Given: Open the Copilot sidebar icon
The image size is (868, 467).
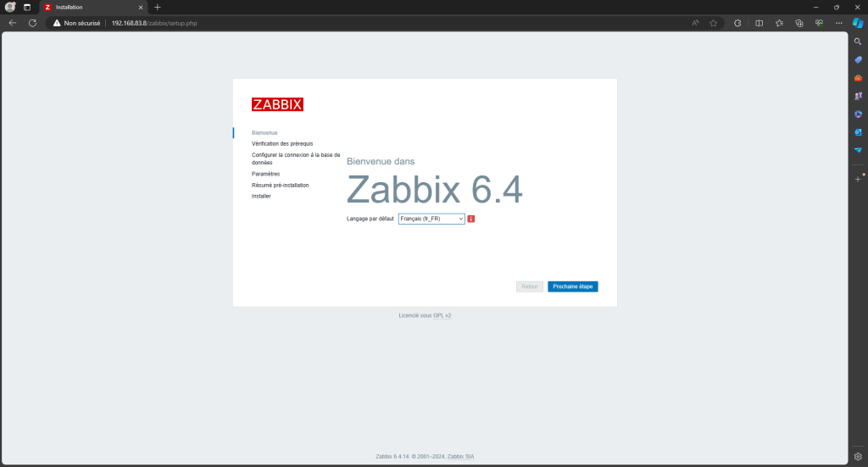Looking at the screenshot, I should coord(857,23).
